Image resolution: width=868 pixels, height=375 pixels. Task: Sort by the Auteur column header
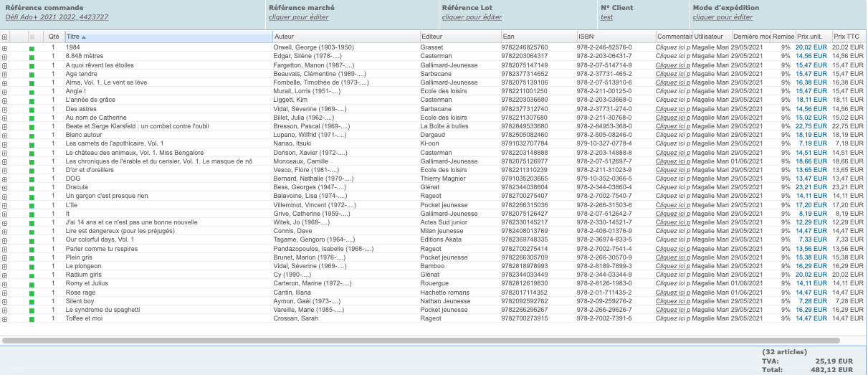pyautogui.click(x=346, y=37)
